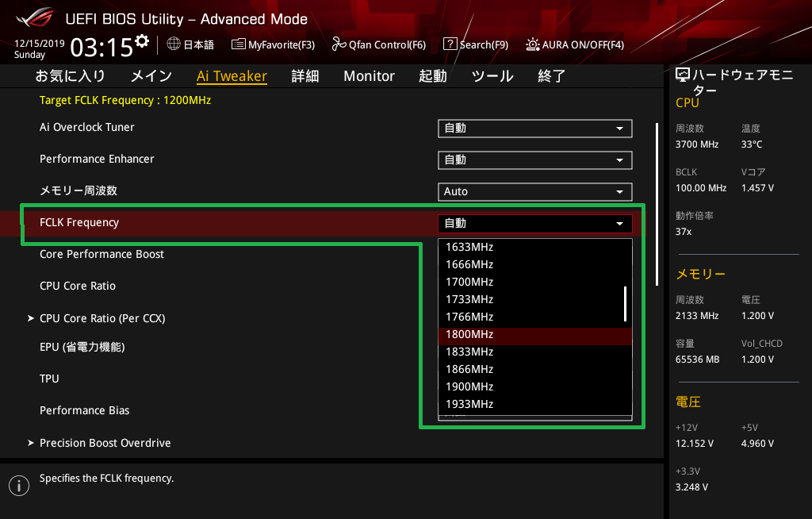Image resolution: width=812 pixels, height=519 pixels.
Task: Click memory capacity 65536 MB value
Action: click(697, 359)
